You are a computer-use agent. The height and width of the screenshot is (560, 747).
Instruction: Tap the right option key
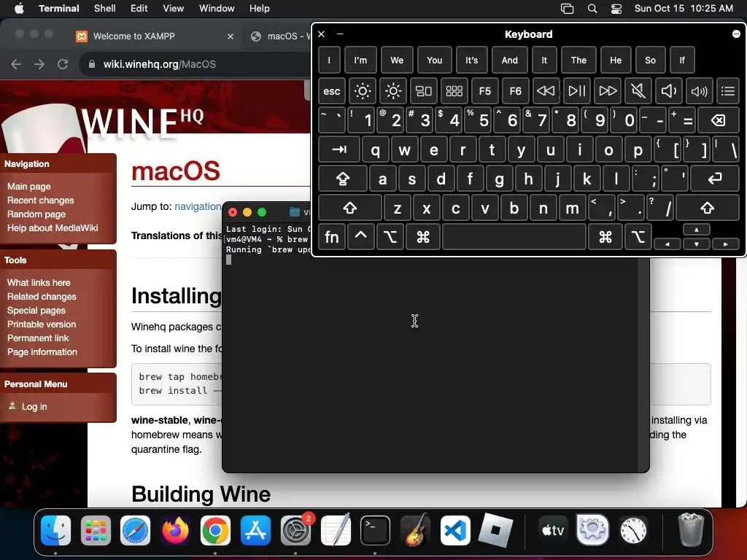[638, 237]
